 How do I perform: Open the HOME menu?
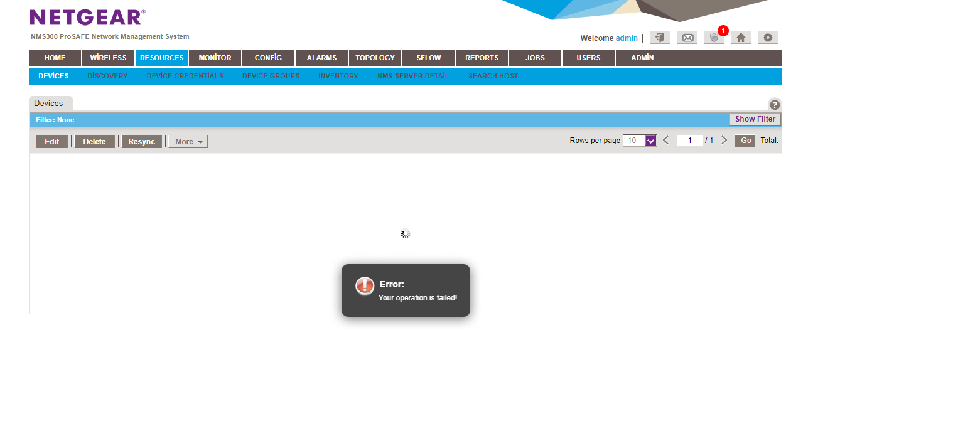click(55, 58)
